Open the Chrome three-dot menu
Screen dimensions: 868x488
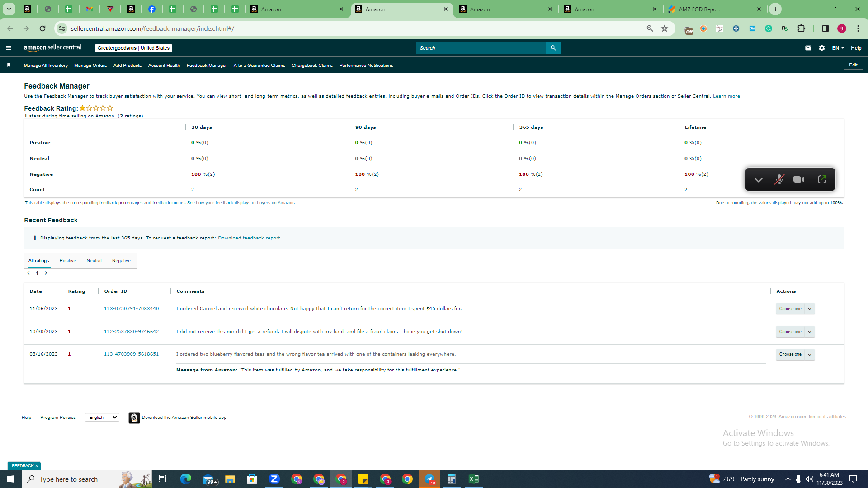tap(858, 28)
